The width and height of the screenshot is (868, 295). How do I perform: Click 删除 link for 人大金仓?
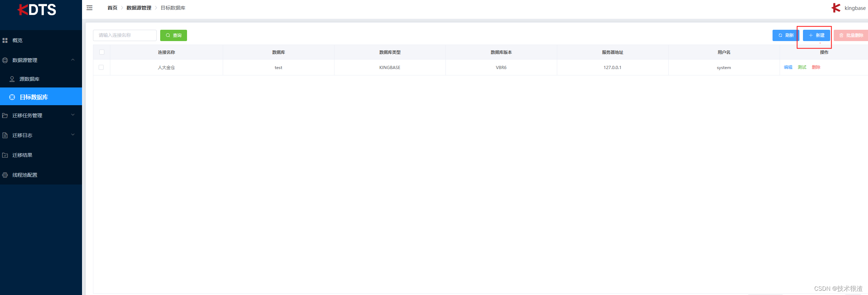[x=816, y=67]
